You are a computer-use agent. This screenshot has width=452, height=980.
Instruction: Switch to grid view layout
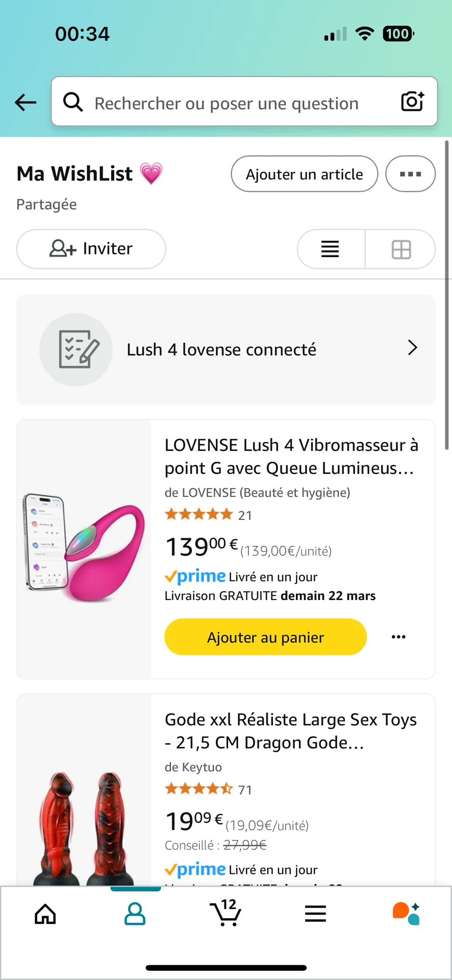pyautogui.click(x=401, y=249)
